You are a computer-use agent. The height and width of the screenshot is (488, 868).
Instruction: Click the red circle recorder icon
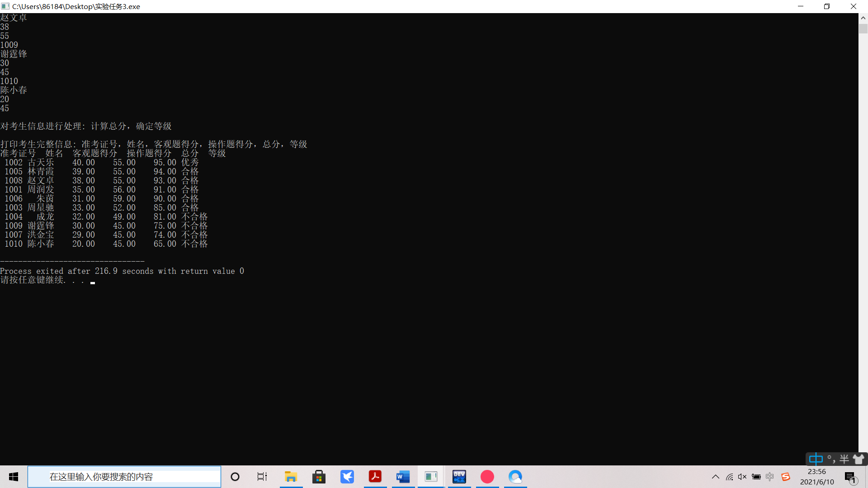pyautogui.click(x=487, y=477)
